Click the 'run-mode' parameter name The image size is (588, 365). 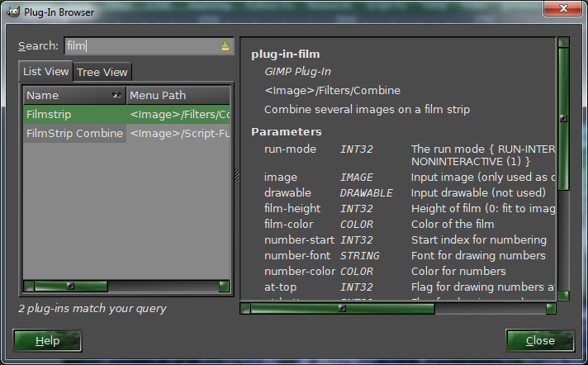[x=290, y=149]
